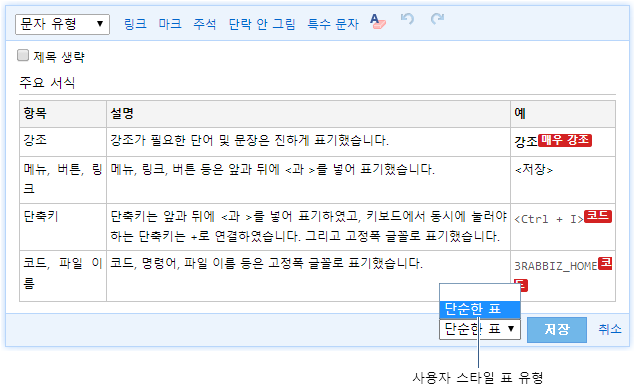The width and height of the screenshot is (635, 388).
Task: Click the redo arrow icon
Action: pos(437,19)
